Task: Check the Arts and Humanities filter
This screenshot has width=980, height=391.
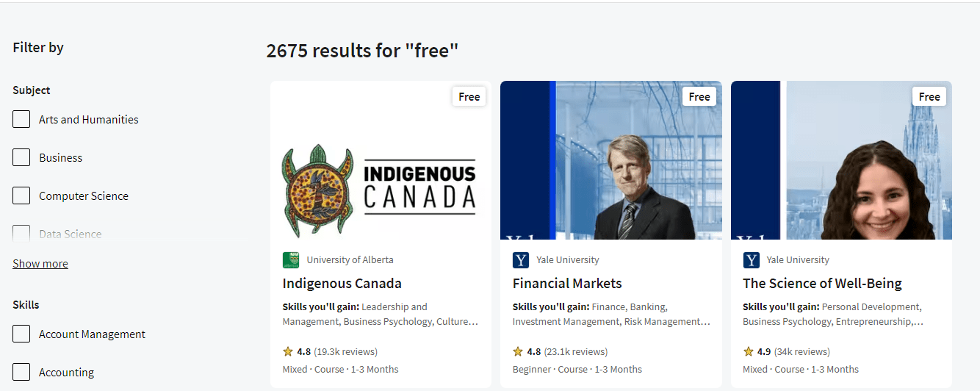Action: tap(21, 119)
